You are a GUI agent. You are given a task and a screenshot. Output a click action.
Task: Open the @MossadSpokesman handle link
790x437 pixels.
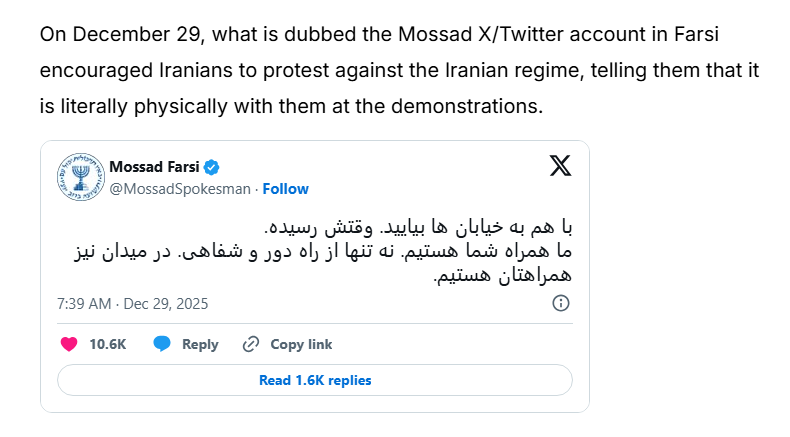tap(180, 188)
